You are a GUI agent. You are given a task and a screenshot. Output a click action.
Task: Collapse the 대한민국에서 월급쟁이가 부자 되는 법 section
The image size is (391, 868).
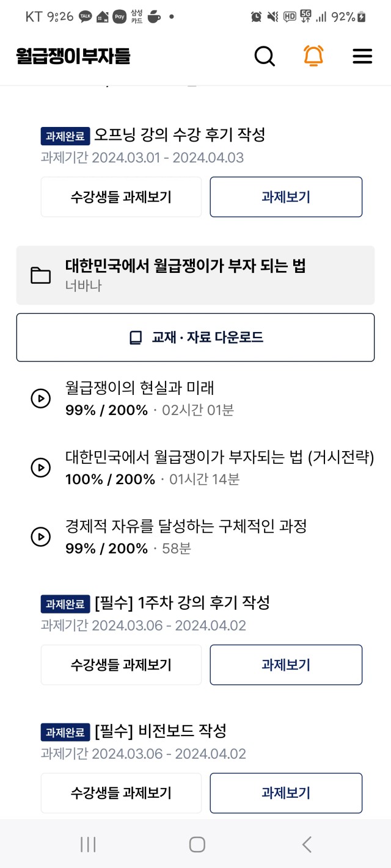pos(195,275)
